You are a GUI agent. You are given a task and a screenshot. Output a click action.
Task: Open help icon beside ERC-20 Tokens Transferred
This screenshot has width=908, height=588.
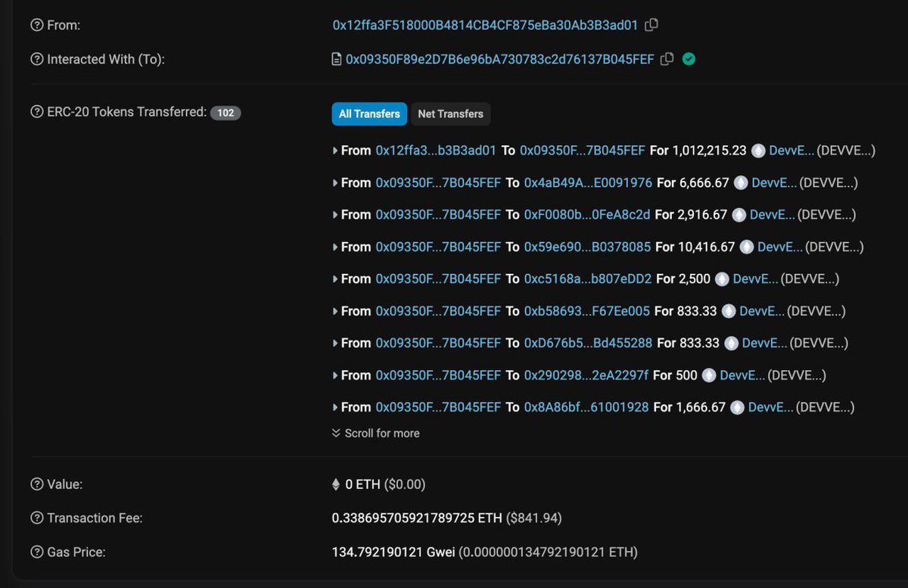[36, 112]
